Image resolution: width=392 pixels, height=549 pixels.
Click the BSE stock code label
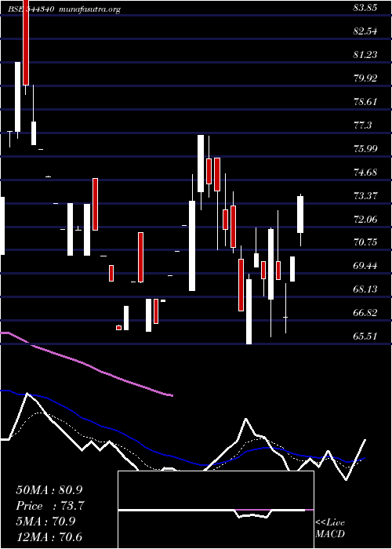[x=31, y=9]
